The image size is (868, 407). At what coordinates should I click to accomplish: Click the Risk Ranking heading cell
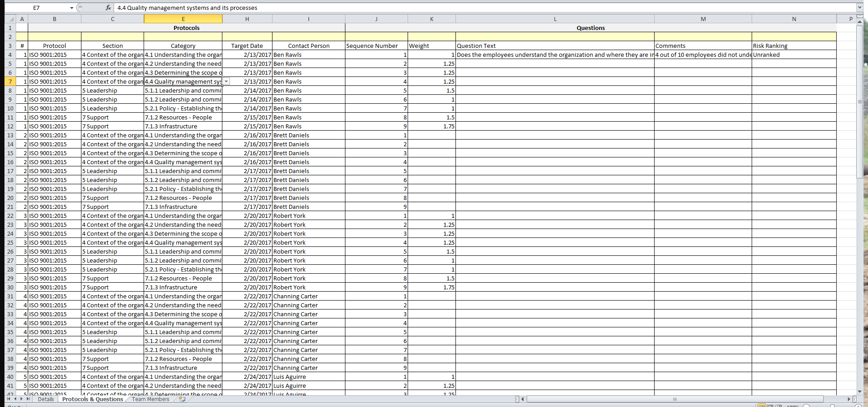(794, 46)
